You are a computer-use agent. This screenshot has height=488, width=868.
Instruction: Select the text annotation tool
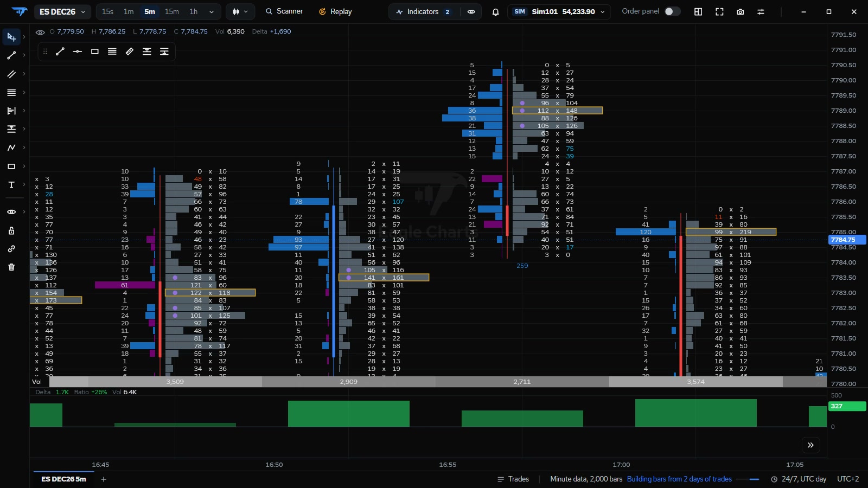11,184
